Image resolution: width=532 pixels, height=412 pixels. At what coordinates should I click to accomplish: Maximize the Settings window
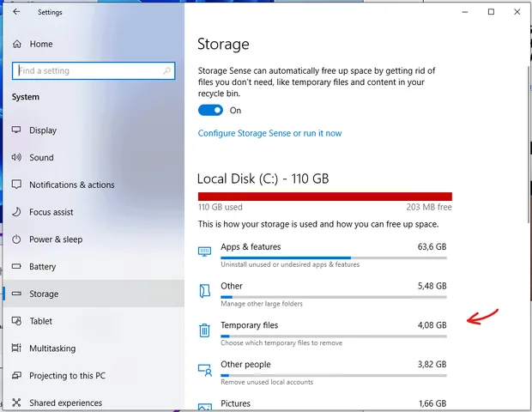[x=491, y=12]
